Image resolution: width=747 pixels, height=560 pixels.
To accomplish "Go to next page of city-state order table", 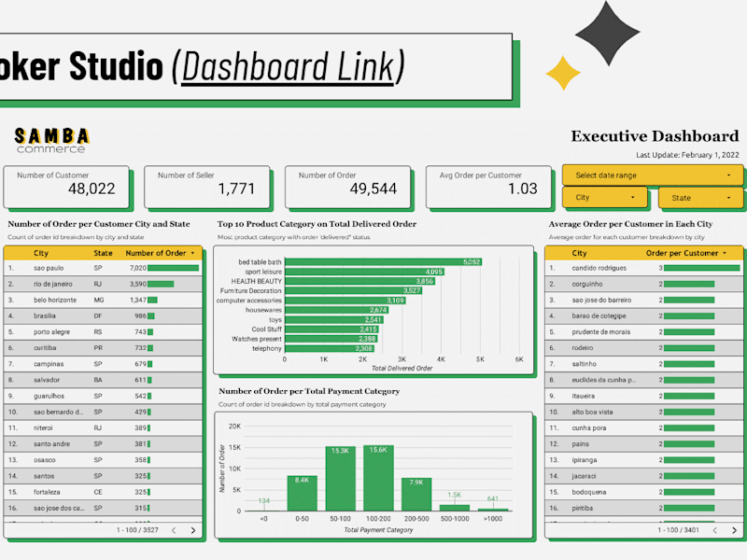I will (193, 530).
